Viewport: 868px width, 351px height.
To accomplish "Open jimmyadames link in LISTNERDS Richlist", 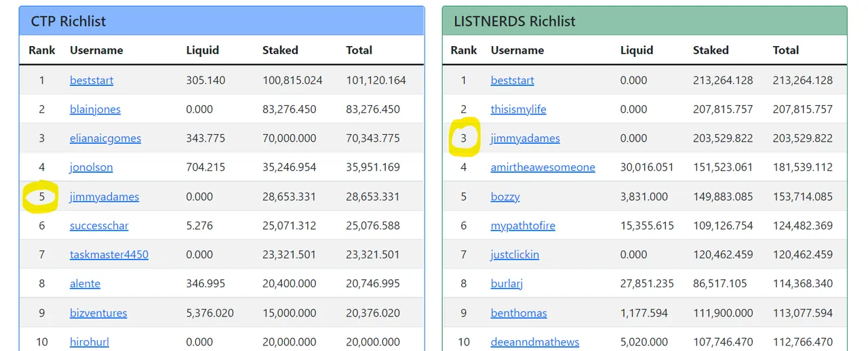I will click(526, 138).
